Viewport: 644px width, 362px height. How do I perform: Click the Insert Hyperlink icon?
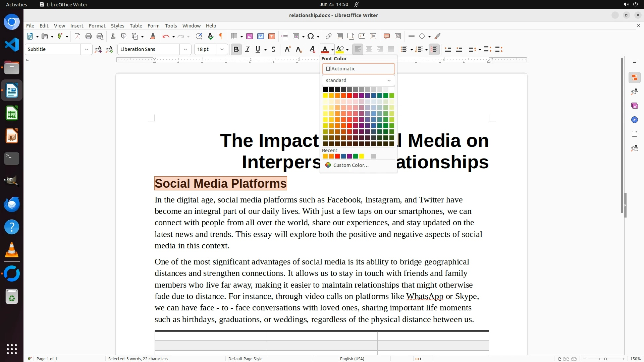point(329,36)
